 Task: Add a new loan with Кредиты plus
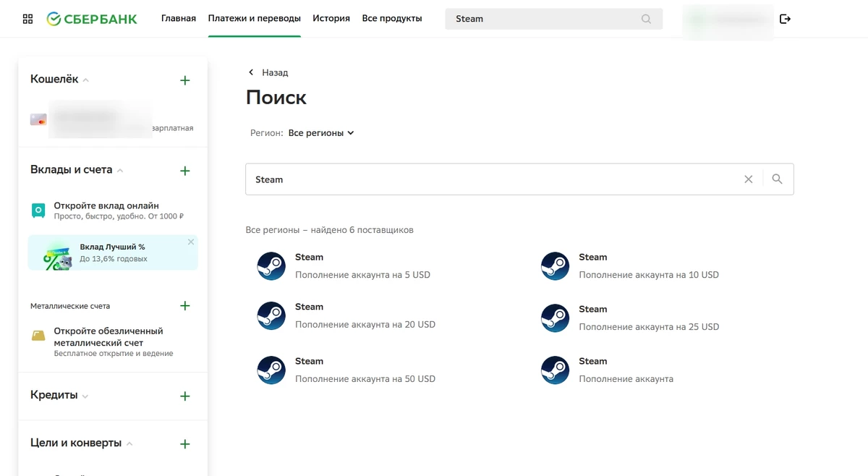pyautogui.click(x=185, y=396)
